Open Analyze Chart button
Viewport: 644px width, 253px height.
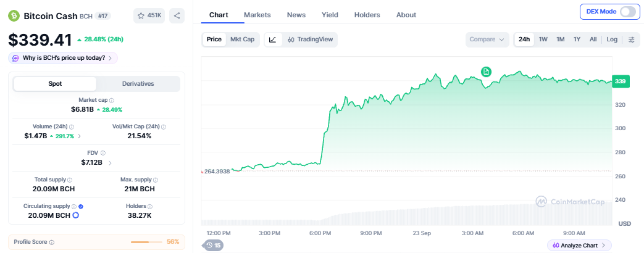click(x=579, y=245)
